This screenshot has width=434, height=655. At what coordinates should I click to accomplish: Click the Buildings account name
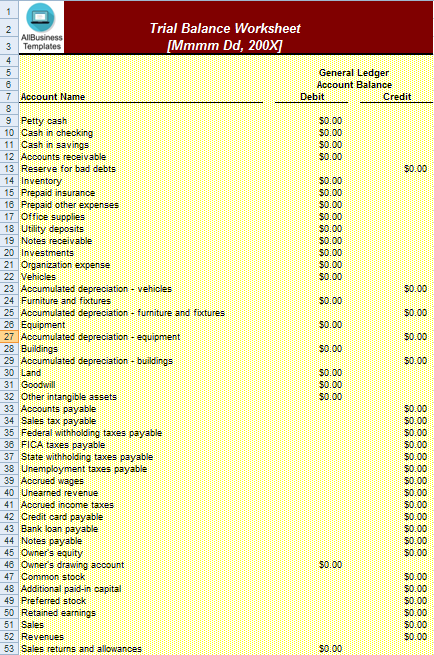[39, 349]
